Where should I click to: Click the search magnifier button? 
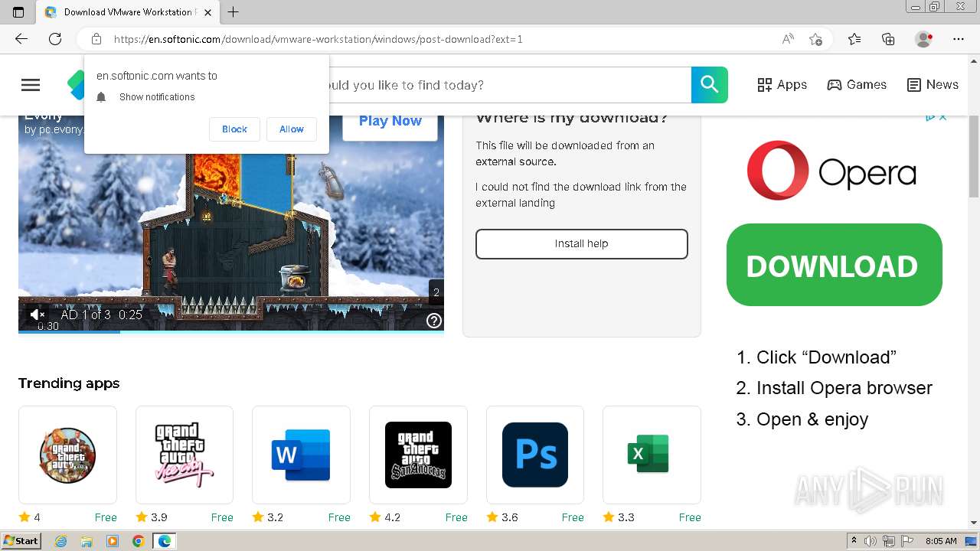coord(709,85)
